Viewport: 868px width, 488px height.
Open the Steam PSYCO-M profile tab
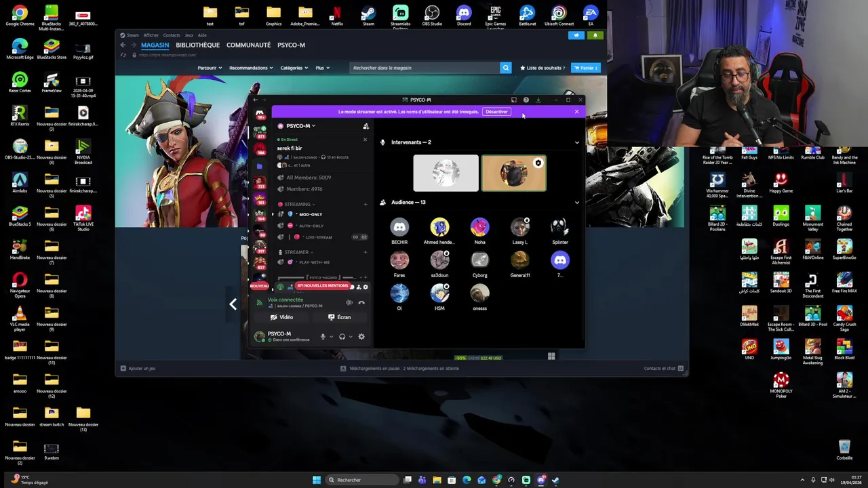pos(291,45)
